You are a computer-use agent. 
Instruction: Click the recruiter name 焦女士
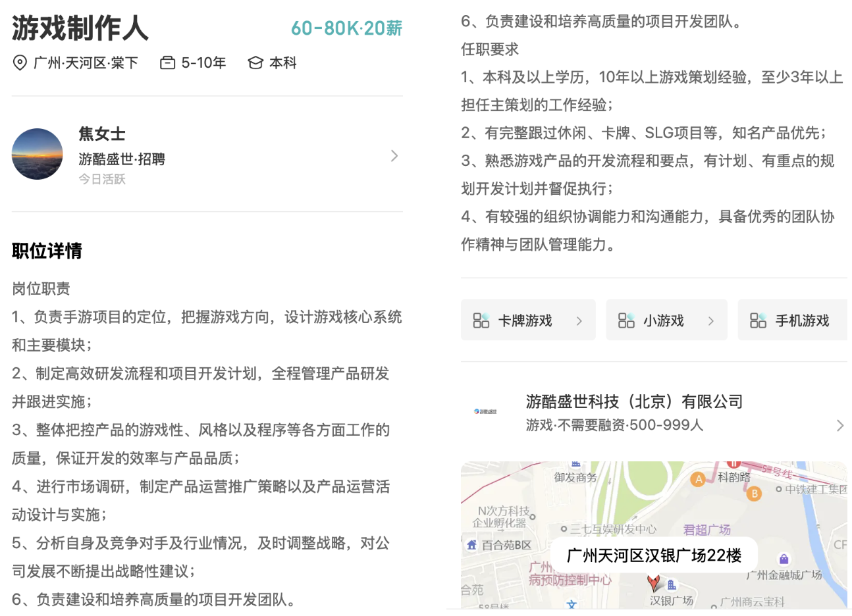pyautogui.click(x=102, y=134)
